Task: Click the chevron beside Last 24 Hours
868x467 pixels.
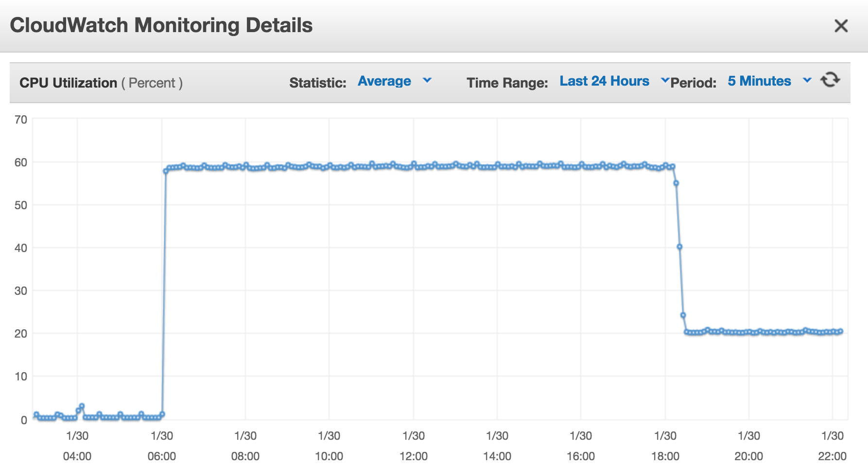Action: pos(665,80)
